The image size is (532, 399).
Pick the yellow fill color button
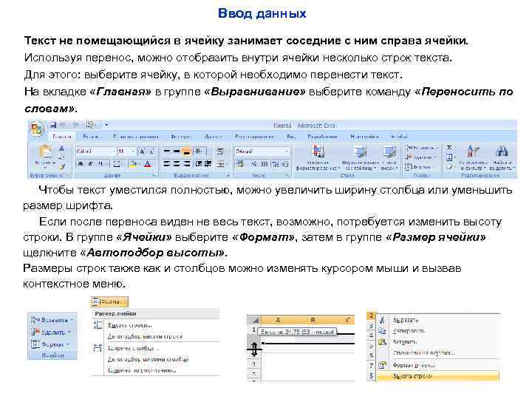[x=133, y=164]
